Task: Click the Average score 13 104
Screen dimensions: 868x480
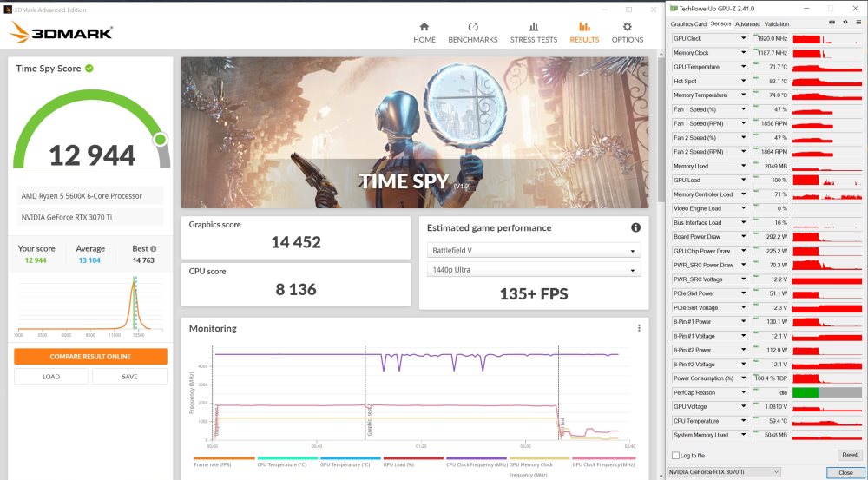Action: pyautogui.click(x=89, y=260)
